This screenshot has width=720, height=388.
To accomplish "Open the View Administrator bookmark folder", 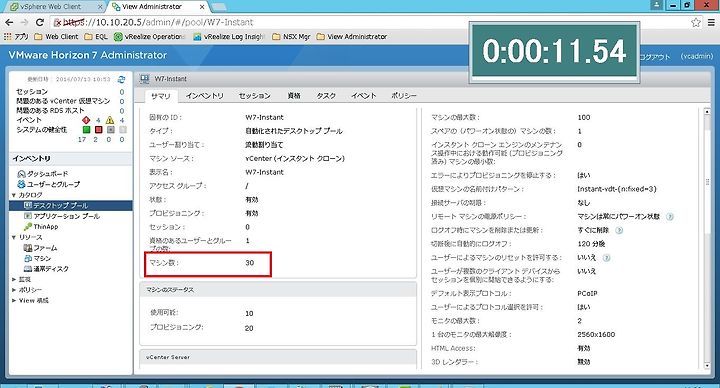I will point(352,37).
